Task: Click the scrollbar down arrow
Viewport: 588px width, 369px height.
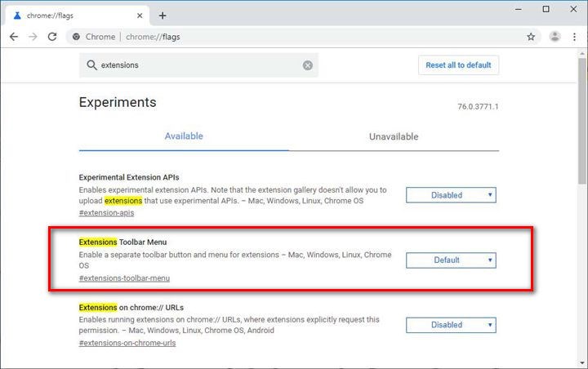Action: (582, 363)
